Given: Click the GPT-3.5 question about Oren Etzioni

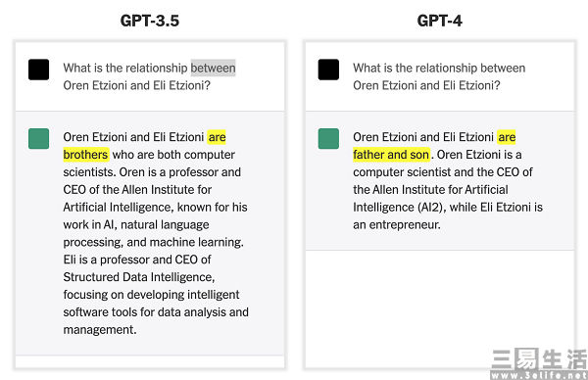Looking at the screenshot, I should 149,76.
